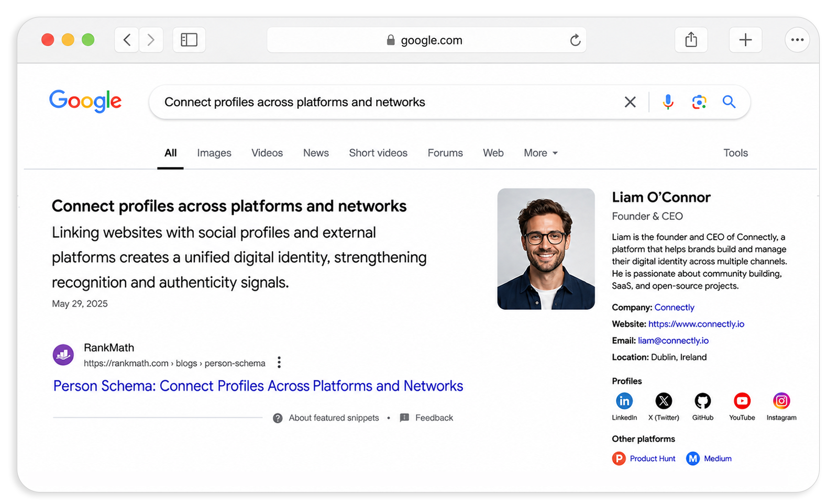
Task: Open Google Lens camera search icon
Action: pyautogui.click(x=699, y=102)
